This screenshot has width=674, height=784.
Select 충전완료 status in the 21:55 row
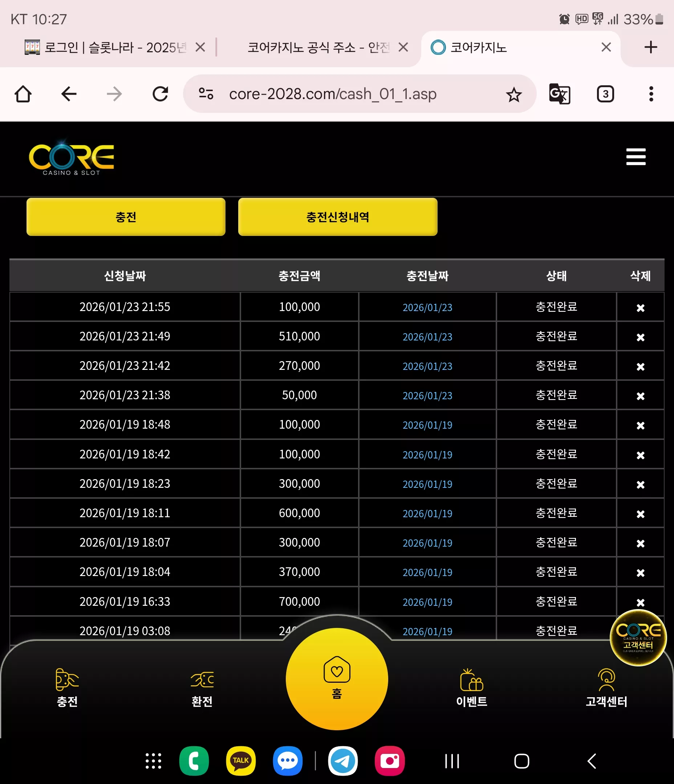[x=556, y=306]
